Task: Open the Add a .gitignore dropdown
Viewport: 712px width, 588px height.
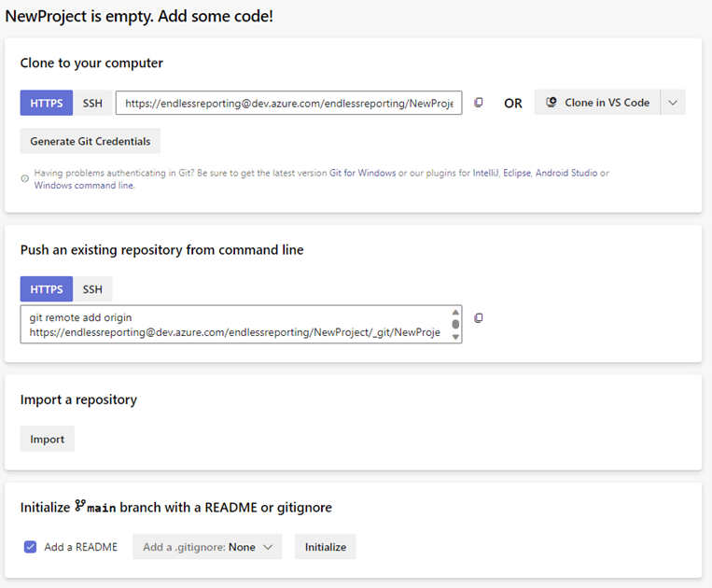Action: [207, 547]
